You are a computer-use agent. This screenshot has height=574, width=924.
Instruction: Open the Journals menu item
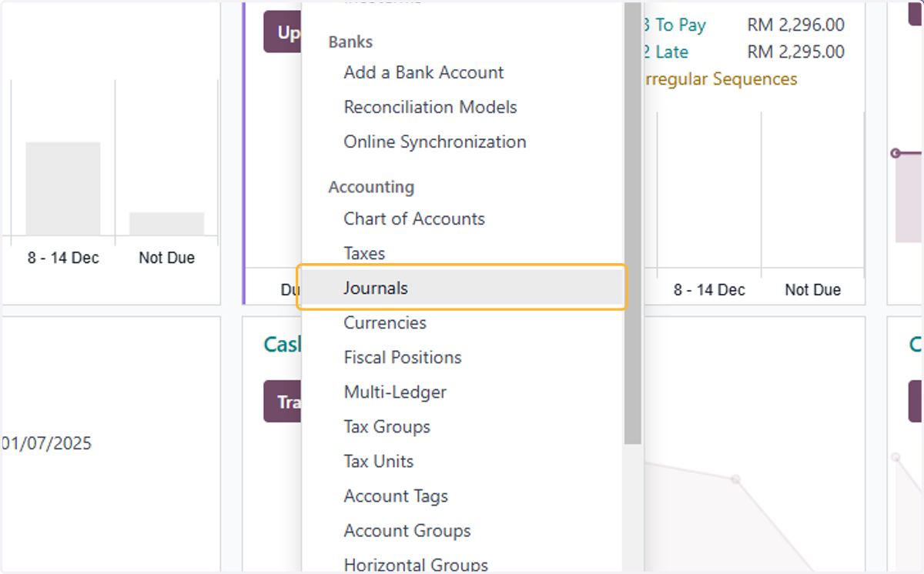tap(462, 288)
